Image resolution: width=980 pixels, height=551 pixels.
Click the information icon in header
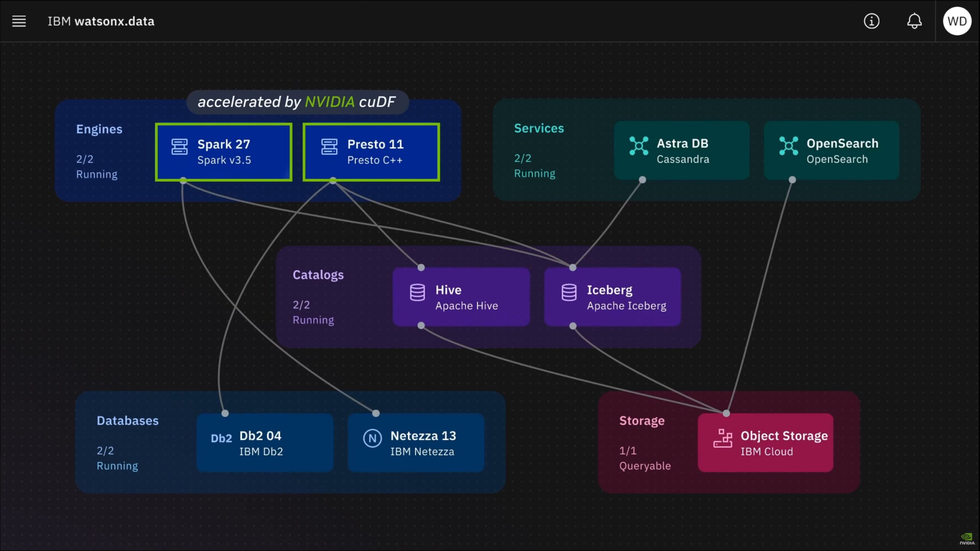click(871, 21)
